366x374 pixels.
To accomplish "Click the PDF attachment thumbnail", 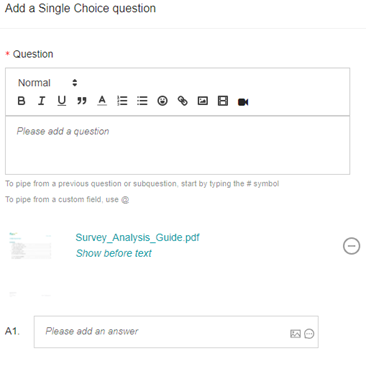I will 30,246.
